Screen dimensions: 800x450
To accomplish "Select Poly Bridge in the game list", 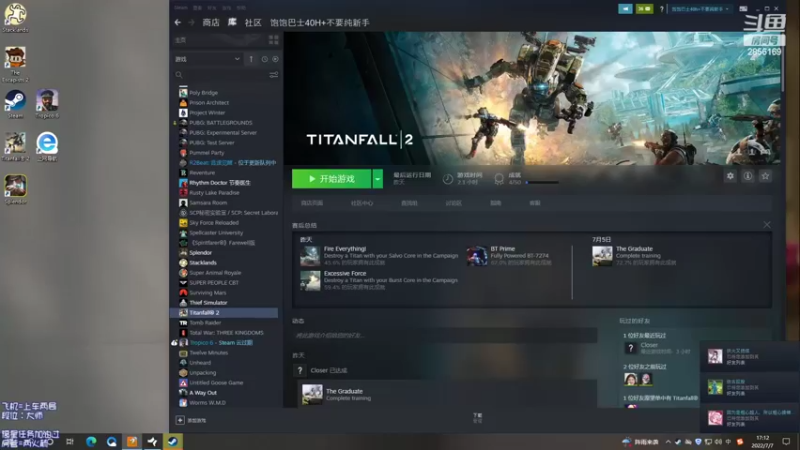I will pos(203,93).
